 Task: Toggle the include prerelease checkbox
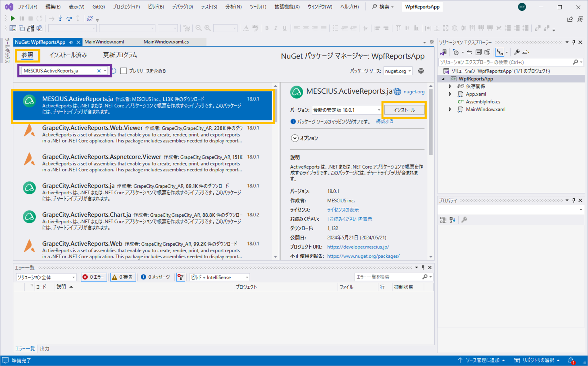[x=123, y=71]
